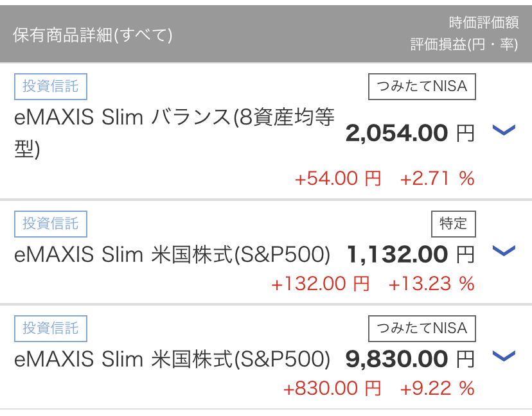Click the 投資信託 badge on the first holding
This screenshot has height=416, width=532.
[x=51, y=87]
